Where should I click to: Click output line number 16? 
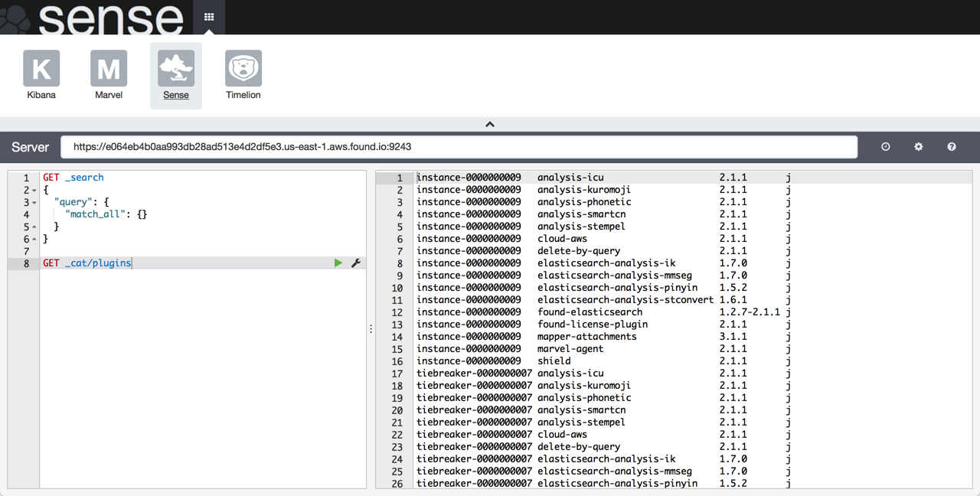397,361
